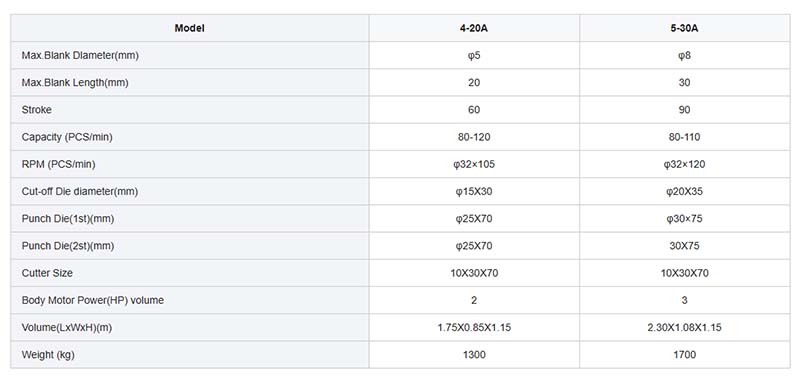Viewport: 800px width, 381px height.
Task: Select the Stroke row label
Action: 37,110
